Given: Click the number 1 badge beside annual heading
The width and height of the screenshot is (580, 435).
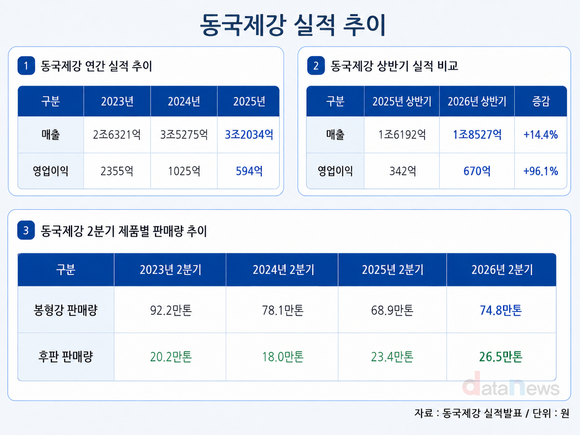Looking at the screenshot, I should [26, 66].
